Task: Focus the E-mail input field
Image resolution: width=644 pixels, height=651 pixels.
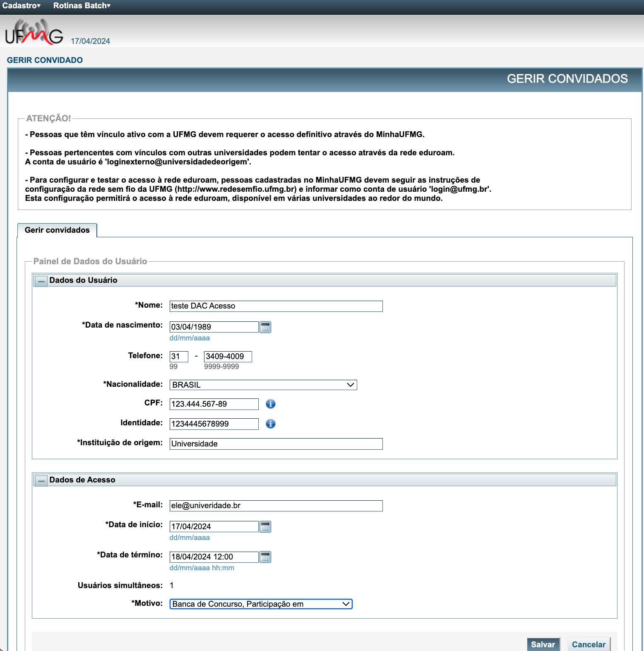Action: [x=276, y=506]
